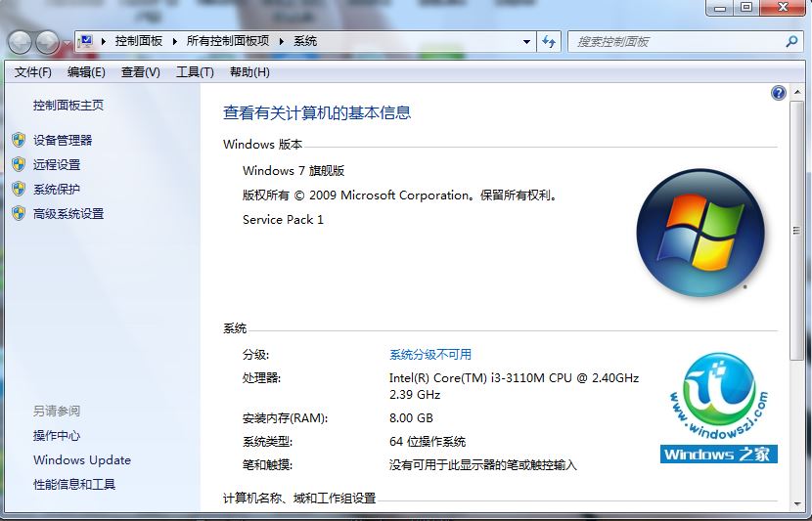The height and width of the screenshot is (521, 812).
Task: Expand the recent pages arrow beside forward button
Action: (x=66, y=43)
